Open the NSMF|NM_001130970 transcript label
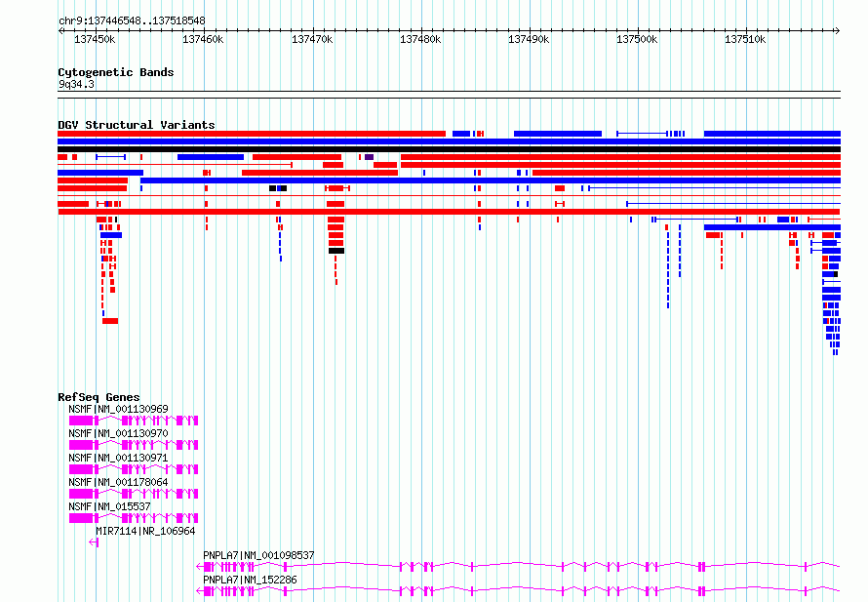This screenshot has height=602, width=868. point(118,433)
